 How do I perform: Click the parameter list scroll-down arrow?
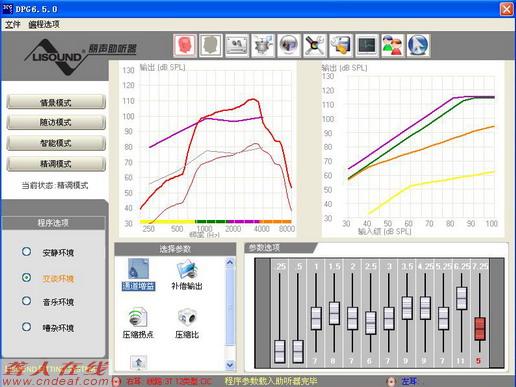[x=230, y=365]
